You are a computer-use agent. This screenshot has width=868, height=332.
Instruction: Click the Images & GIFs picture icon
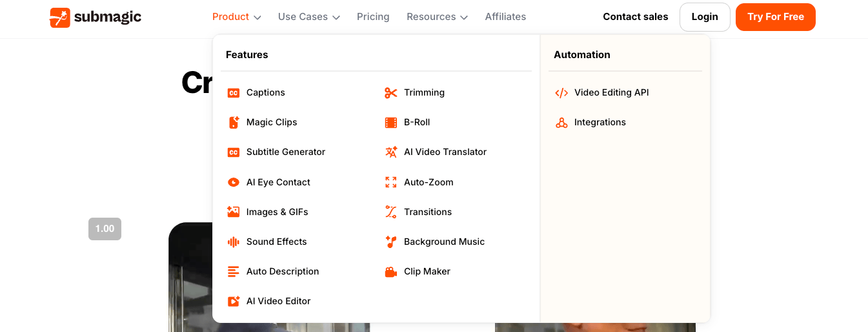click(x=234, y=212)
